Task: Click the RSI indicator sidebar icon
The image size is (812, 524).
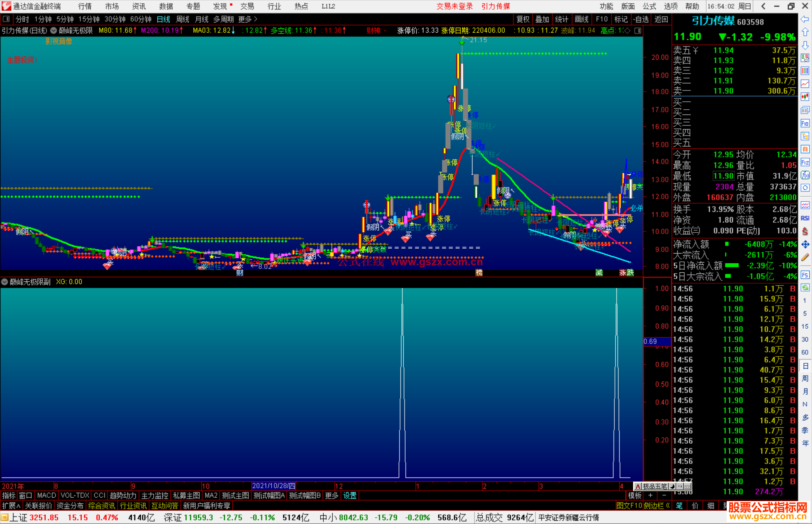Action: coord(805,218)
